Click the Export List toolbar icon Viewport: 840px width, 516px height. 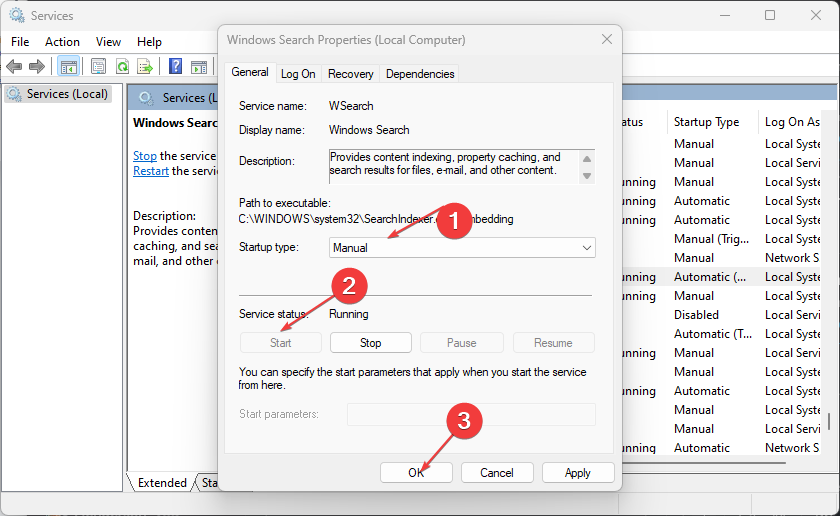click(145, 67)
